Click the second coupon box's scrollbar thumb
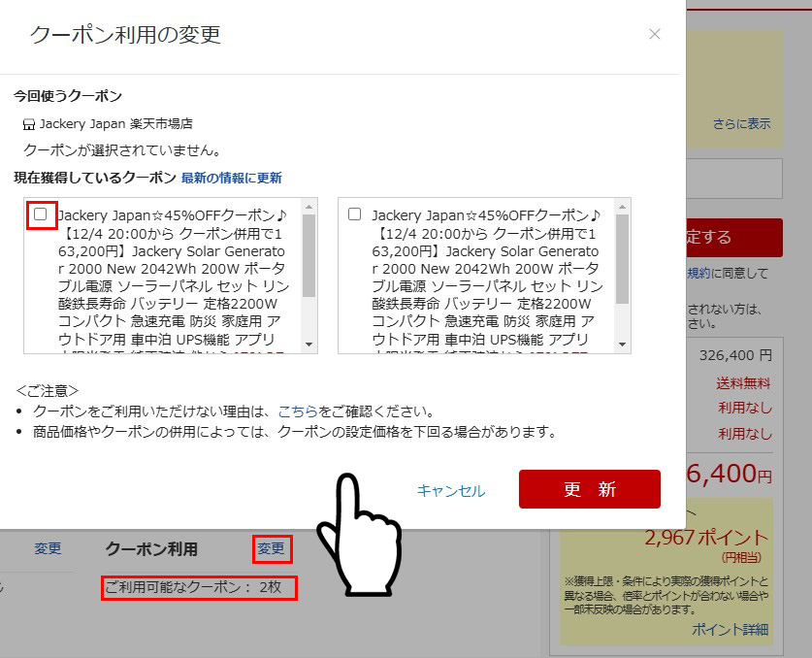 (x=623, y=259)
